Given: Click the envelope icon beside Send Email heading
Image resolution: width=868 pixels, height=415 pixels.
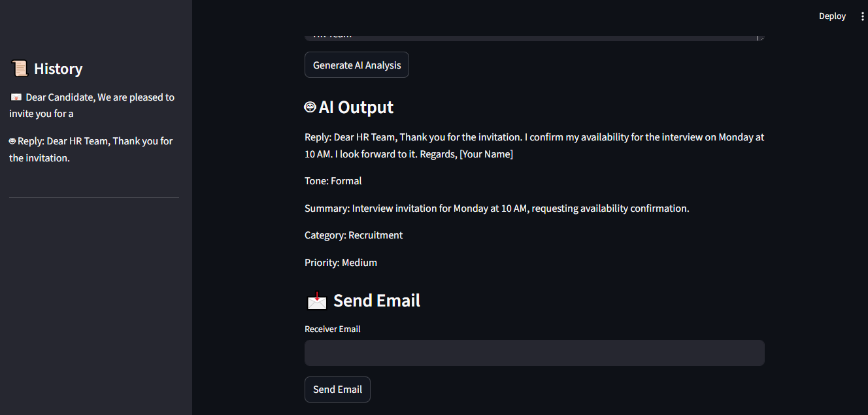Looking at the screenshot, I should (x=316, y=301).
